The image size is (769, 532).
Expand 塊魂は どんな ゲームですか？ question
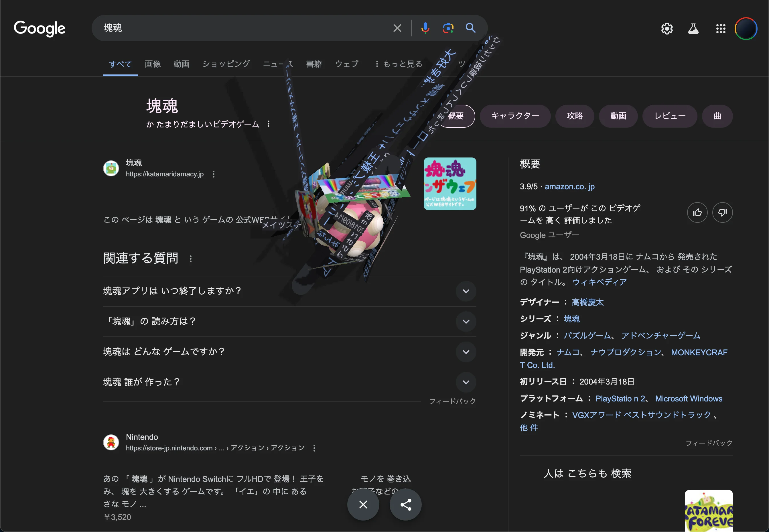(x=289, y=352)
